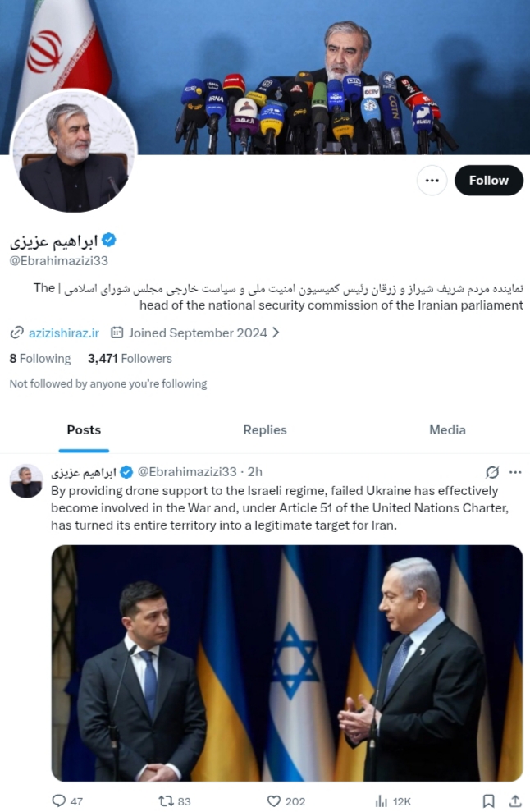Open profile's more options button

click(x=432, y=181)
